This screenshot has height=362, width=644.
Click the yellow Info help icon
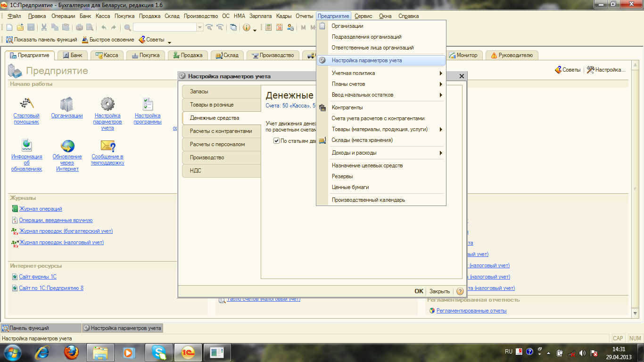(x=247, y=27)
